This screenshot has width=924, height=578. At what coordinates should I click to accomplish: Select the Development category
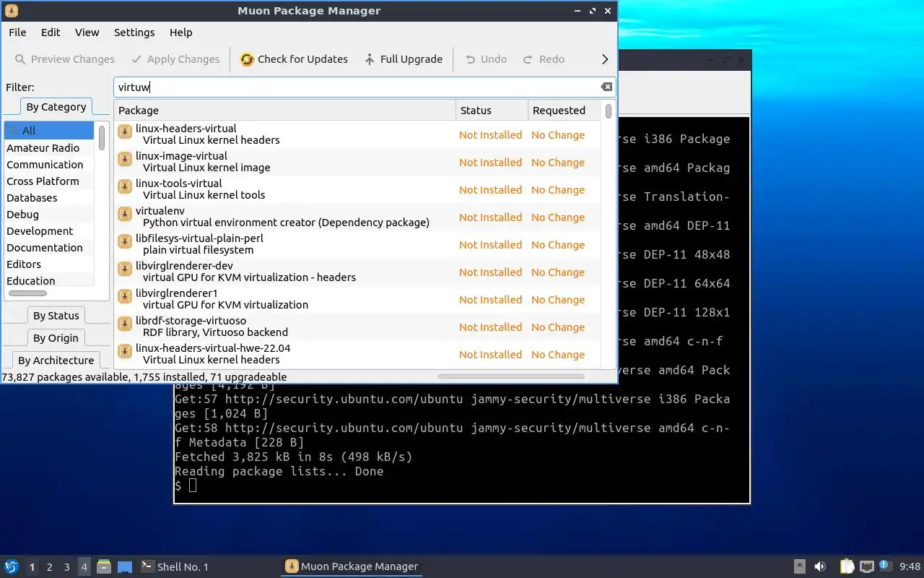coord(49,230)
